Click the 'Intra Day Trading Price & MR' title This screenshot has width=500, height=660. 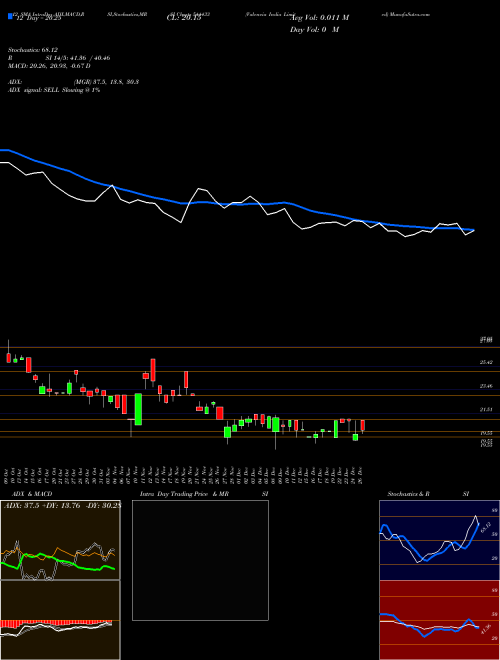185,494
